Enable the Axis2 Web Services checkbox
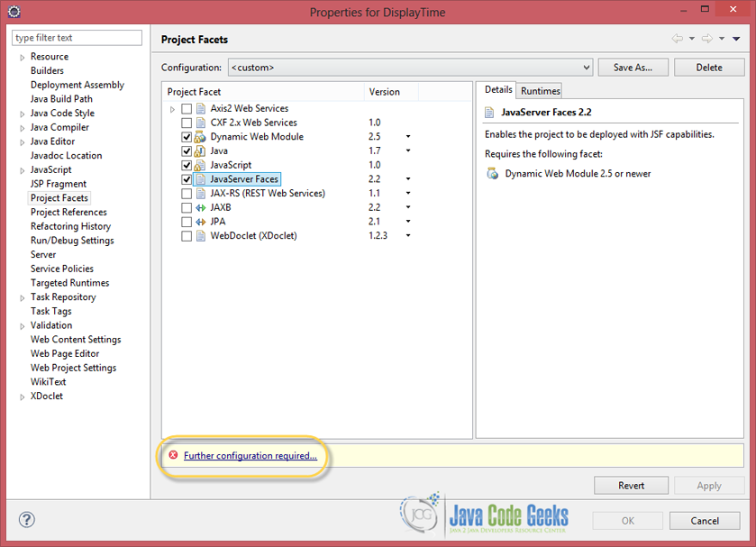The width and height of the screenshot is (756, 547). 187,109
